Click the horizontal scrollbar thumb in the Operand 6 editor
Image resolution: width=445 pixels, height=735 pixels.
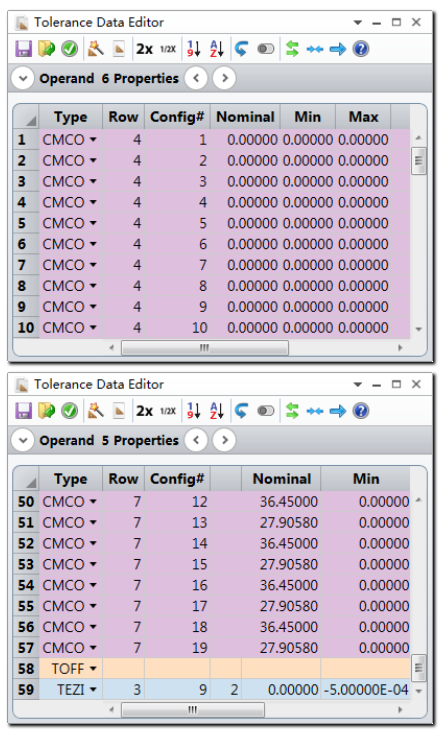[204, 348]
